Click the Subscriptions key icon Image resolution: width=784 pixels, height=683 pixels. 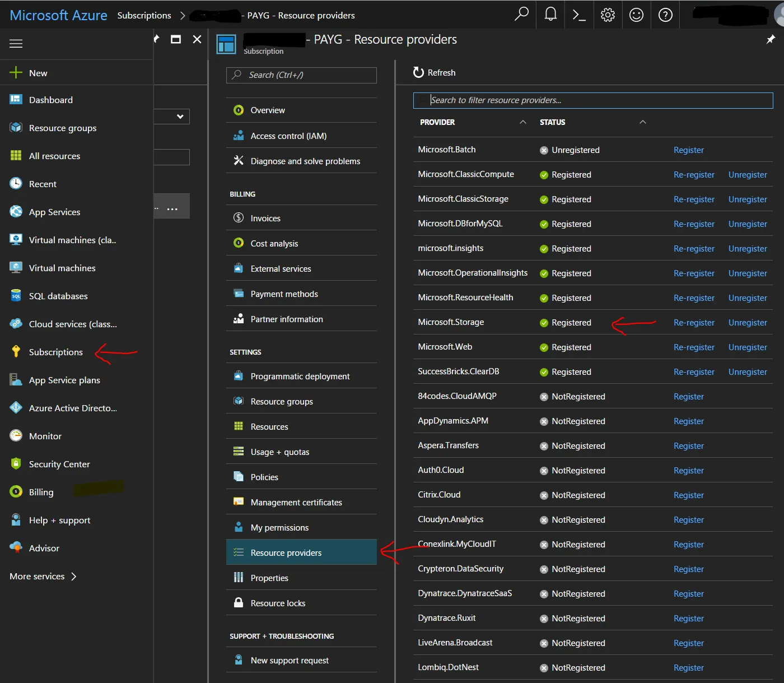pos(16,352)
